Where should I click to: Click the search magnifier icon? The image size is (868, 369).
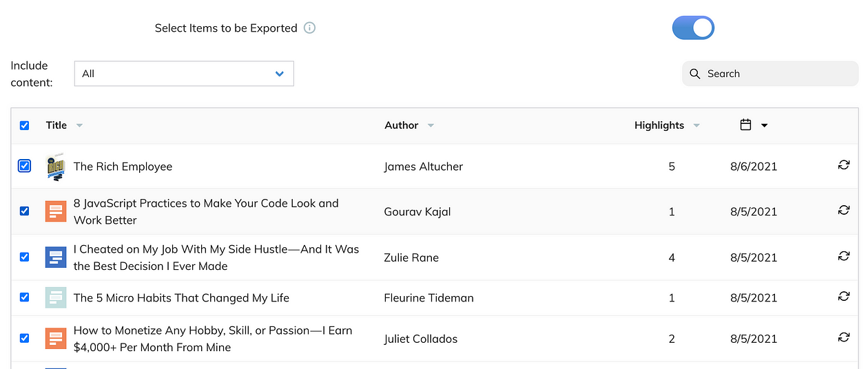(x=694, y=74)
